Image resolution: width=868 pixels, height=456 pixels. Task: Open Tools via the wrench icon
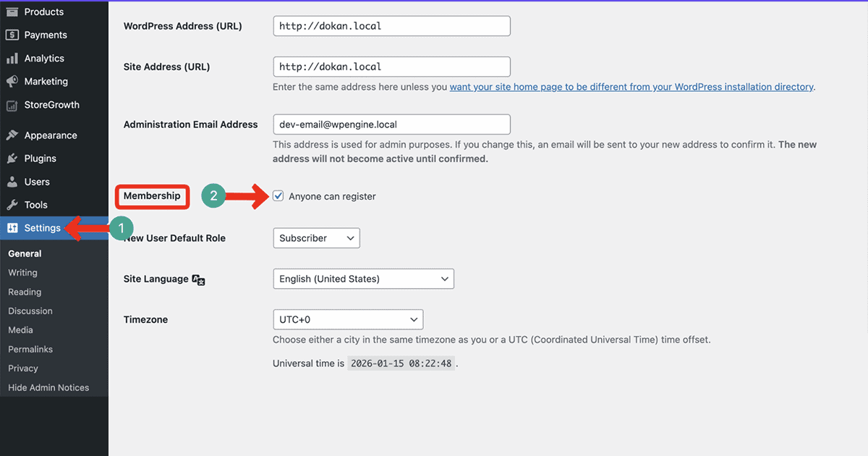(x=14, y=204)
